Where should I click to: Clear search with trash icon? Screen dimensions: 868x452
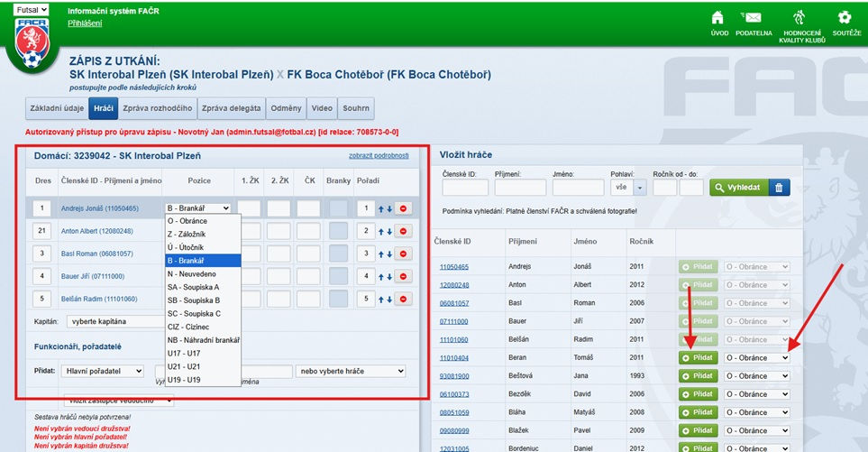pos(779,188)
